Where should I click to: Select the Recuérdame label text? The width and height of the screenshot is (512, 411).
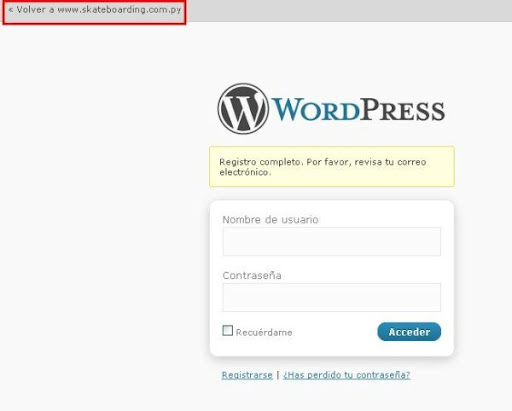264,332
